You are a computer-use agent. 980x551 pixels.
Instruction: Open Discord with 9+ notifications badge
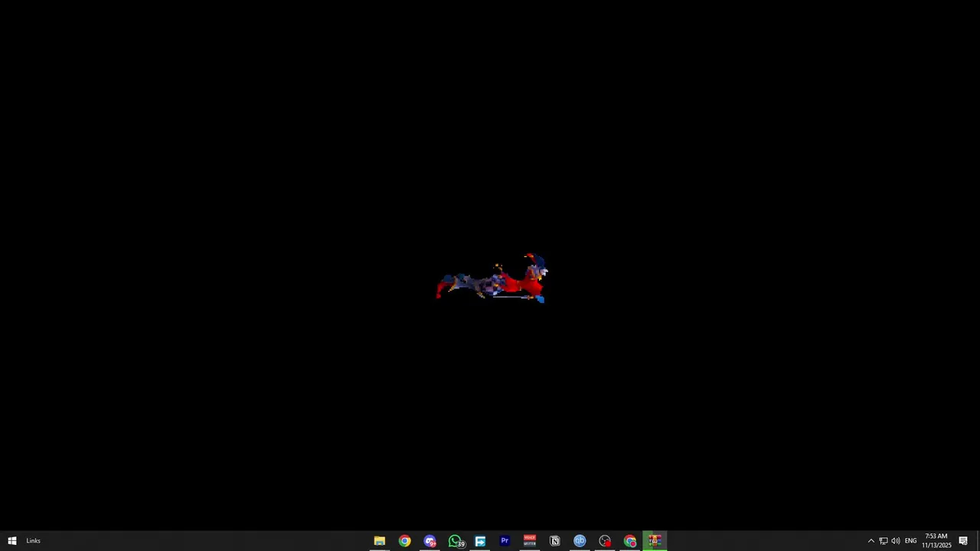(430, 541)
